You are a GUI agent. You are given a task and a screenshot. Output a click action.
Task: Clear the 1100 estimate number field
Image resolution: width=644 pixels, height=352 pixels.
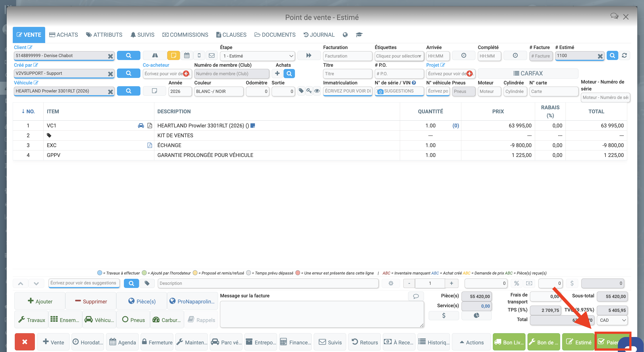click(x=600, y=56)
